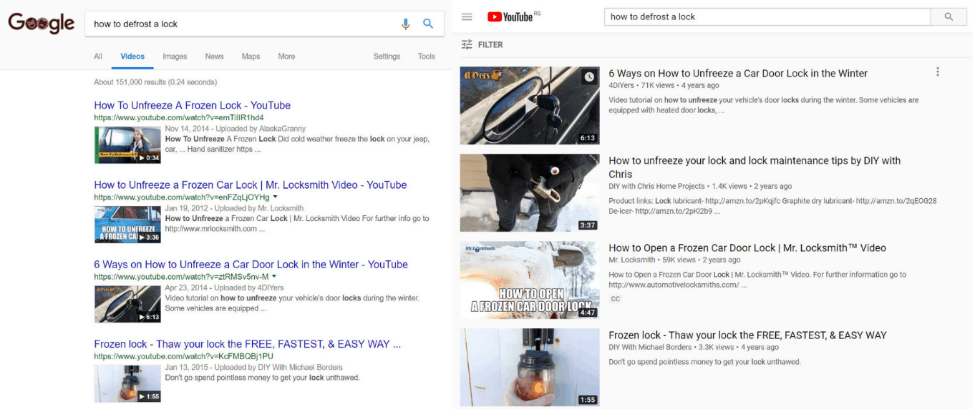Click 'Apr 23, 2014 - Uploaded by 4DIYers' text

225,288
